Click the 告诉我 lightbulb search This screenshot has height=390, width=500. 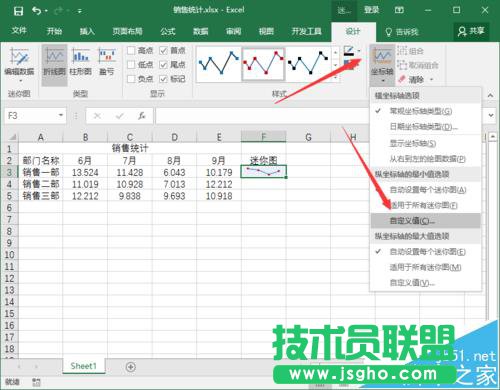(402, 32)
